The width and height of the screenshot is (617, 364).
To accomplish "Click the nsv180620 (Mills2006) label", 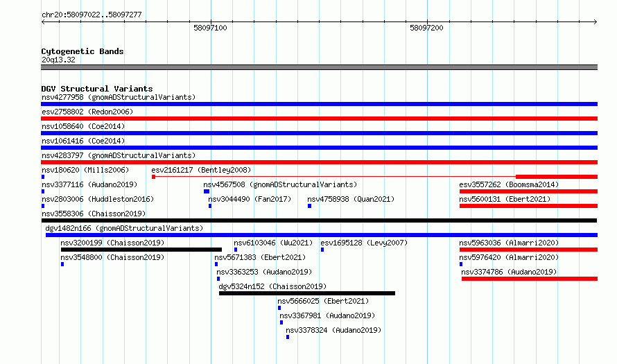I will click(x=85, y=170).
